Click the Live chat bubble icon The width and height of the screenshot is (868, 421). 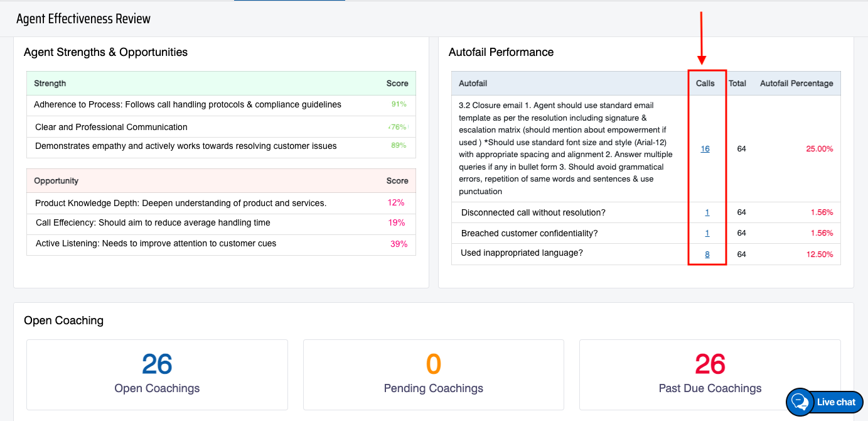coord(800,402)
